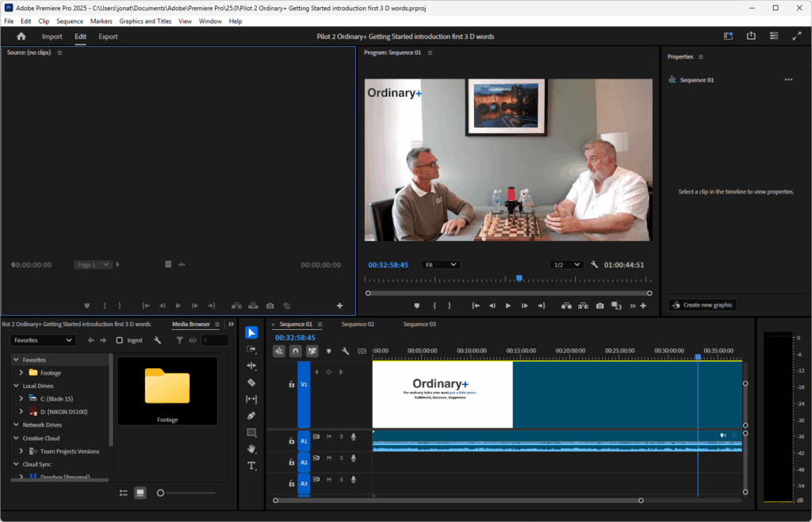
Task: Toggle Linked Selection in timeline
Action: pyautogui.click(x=312, y=351)
